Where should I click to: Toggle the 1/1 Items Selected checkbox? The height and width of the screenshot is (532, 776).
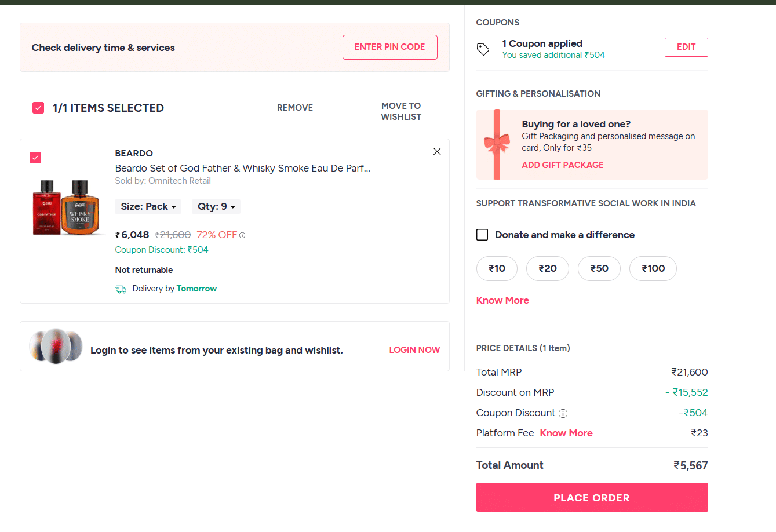[38, 108]
